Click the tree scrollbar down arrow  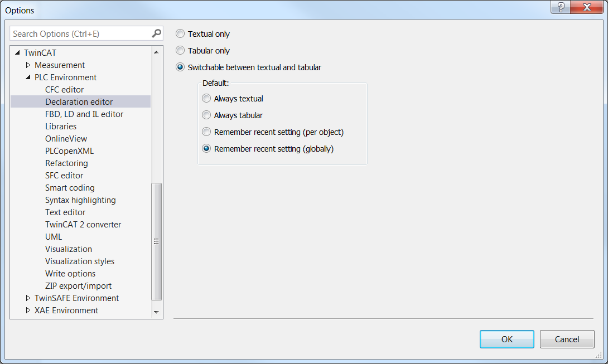coord(156,312)
